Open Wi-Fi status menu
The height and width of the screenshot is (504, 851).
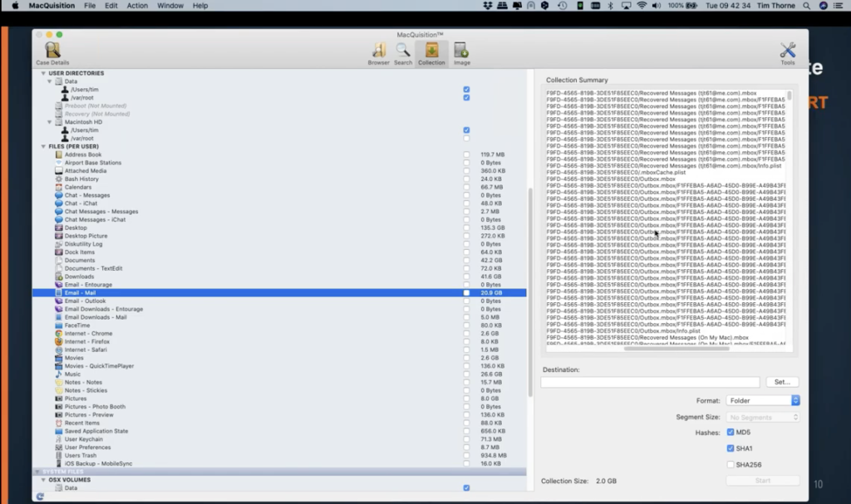click(642, 6)
